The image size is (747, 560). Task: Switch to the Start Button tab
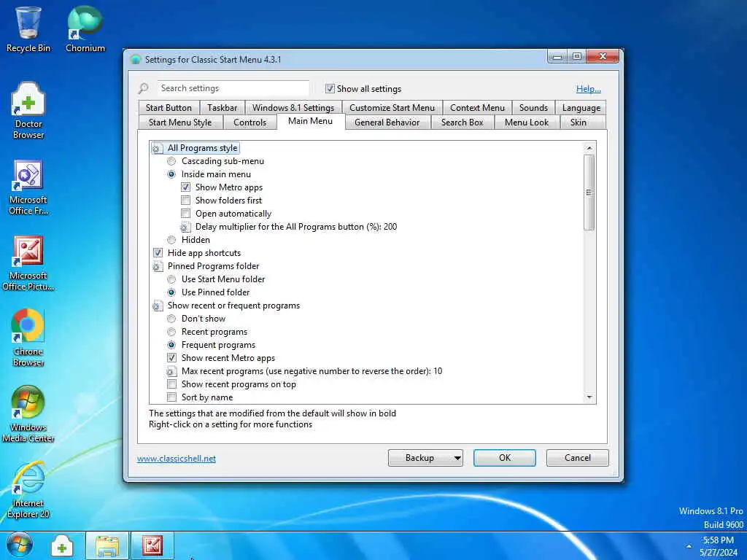point(169,108)
